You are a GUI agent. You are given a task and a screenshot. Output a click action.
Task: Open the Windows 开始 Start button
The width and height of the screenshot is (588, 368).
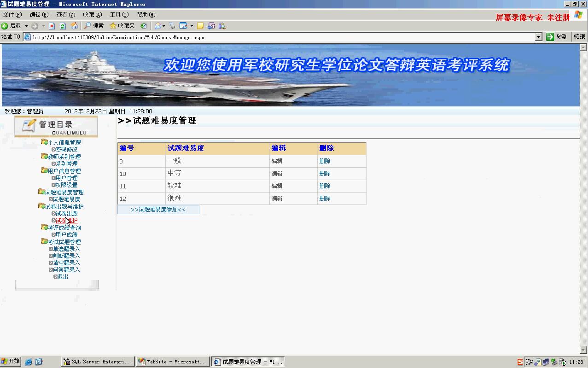click(11, 362)
